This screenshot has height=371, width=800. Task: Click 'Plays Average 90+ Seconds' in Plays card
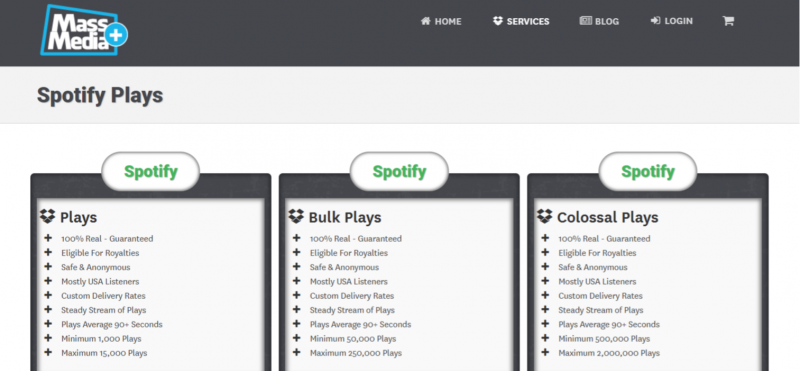coord(112,325)
